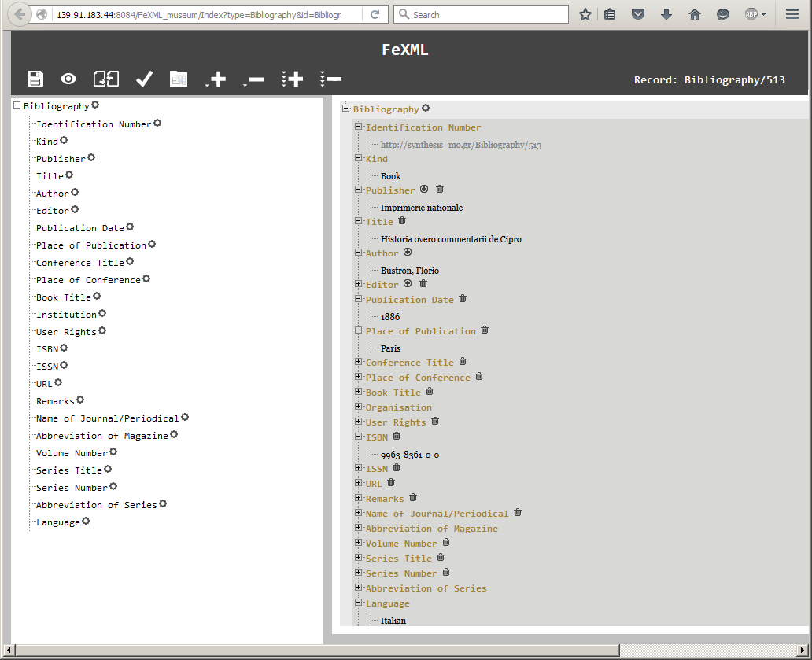
Task: Expand the Editor node
Action: click(358, 284)
